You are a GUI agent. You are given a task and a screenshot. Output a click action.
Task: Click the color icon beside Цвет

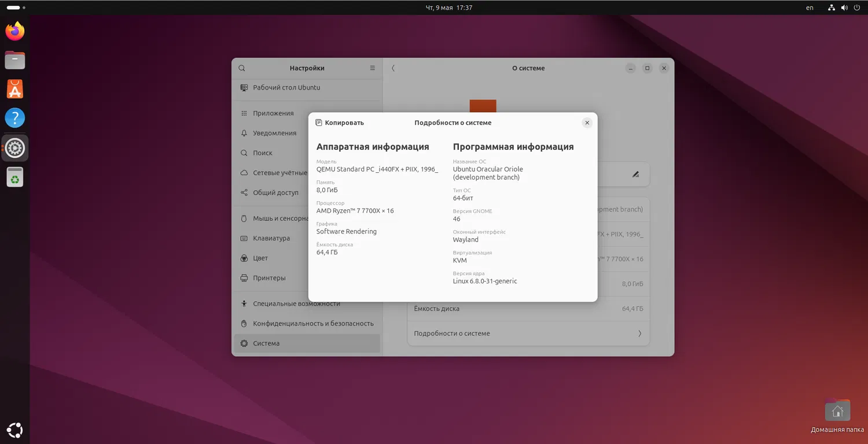(244, 258)
